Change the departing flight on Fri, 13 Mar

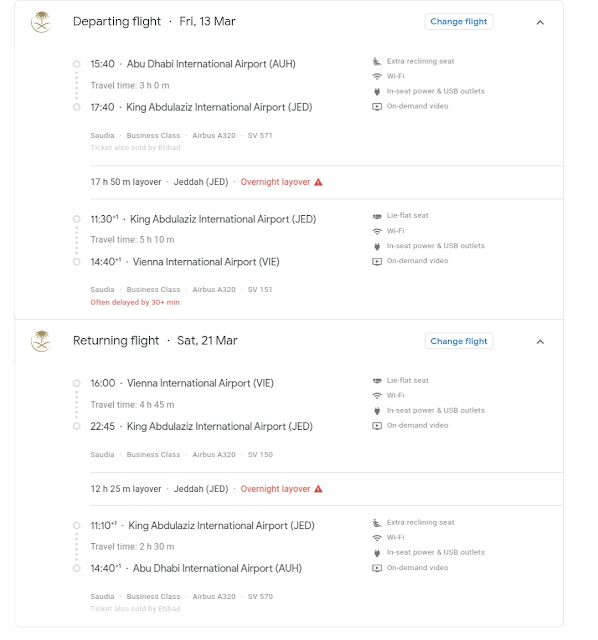tap(459, 22)
